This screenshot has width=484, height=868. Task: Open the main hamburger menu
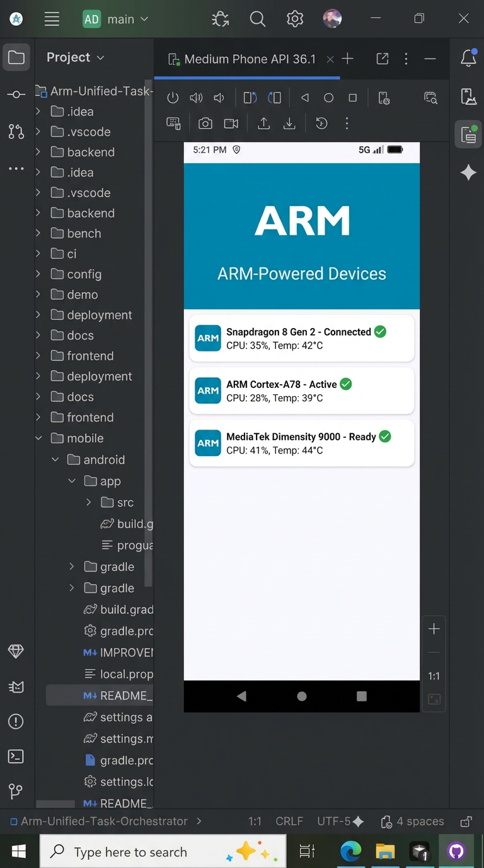(x=52, y=19)
